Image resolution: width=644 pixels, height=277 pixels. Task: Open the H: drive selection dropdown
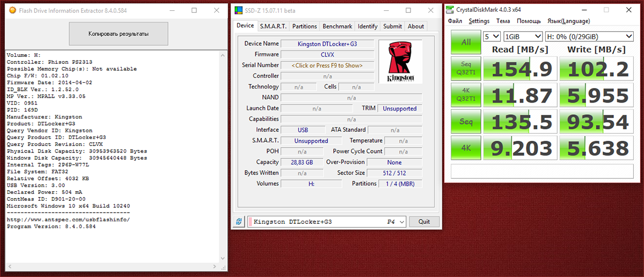pos(589,37)
